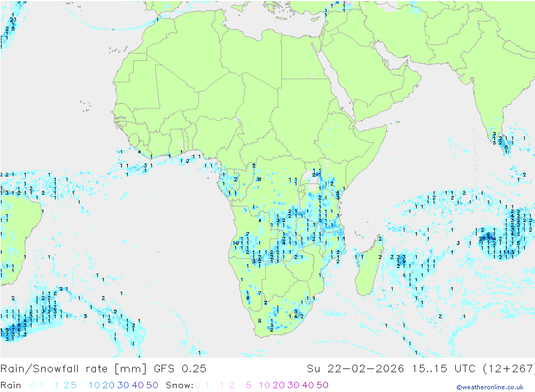This screenshot has width=535, height=392.
Task: Select the blue rain legend value 30
Action: pos(123,385)
